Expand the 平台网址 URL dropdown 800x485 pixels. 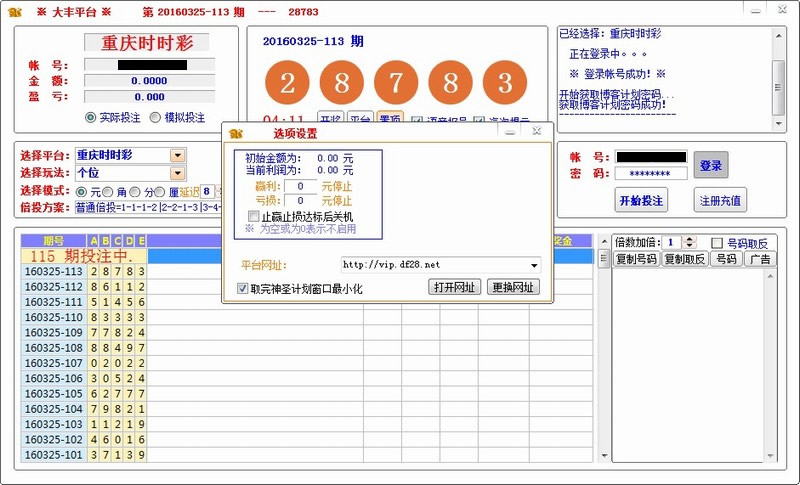click(x=534, y=265)
